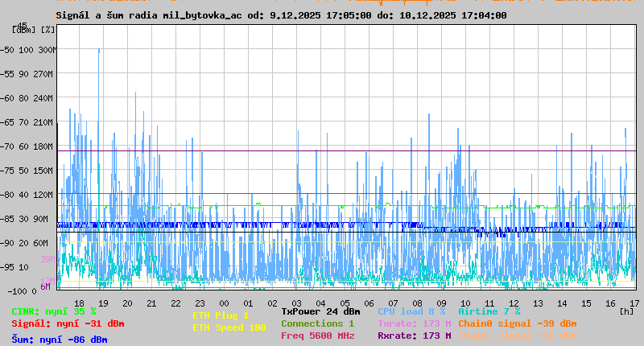Click the '[h]' hours unit label
The height and width of the screenshot is (346, 644).
pos(627,311)
